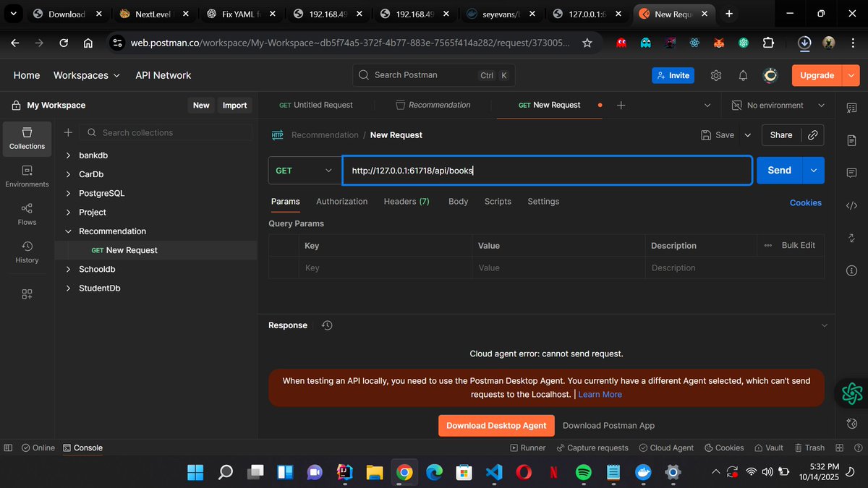Open the No environment dropdown
The image size is (868, 488).
point(778,105)
